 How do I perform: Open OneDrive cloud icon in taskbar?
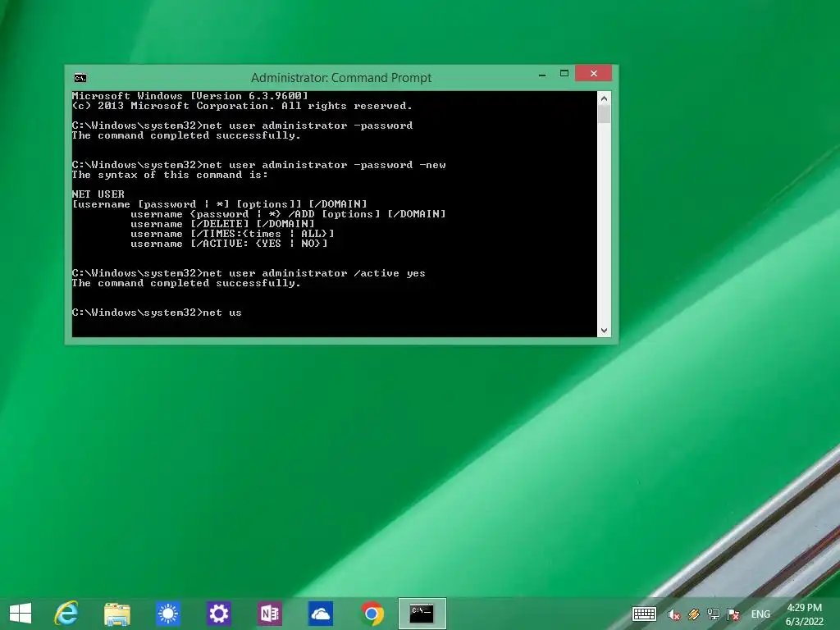click(321, 614)
